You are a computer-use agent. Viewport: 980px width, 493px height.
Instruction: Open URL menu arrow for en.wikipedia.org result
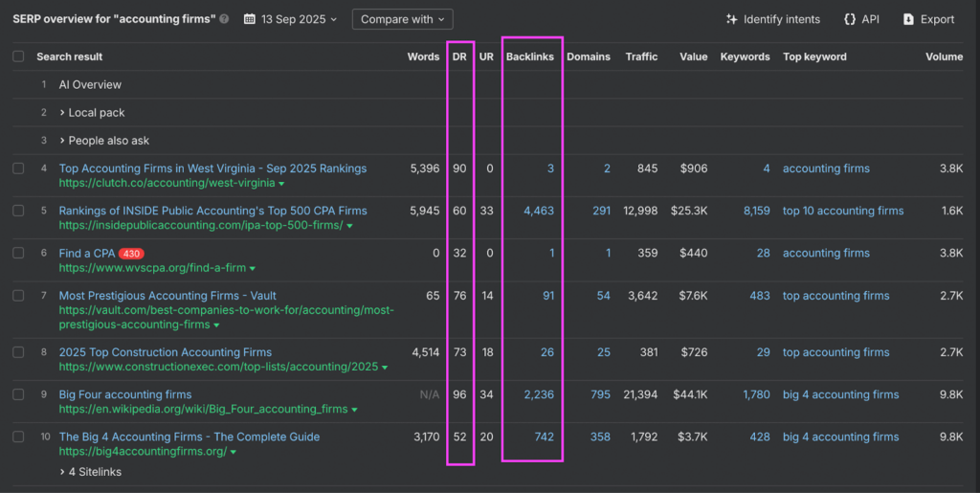(354, 410)
